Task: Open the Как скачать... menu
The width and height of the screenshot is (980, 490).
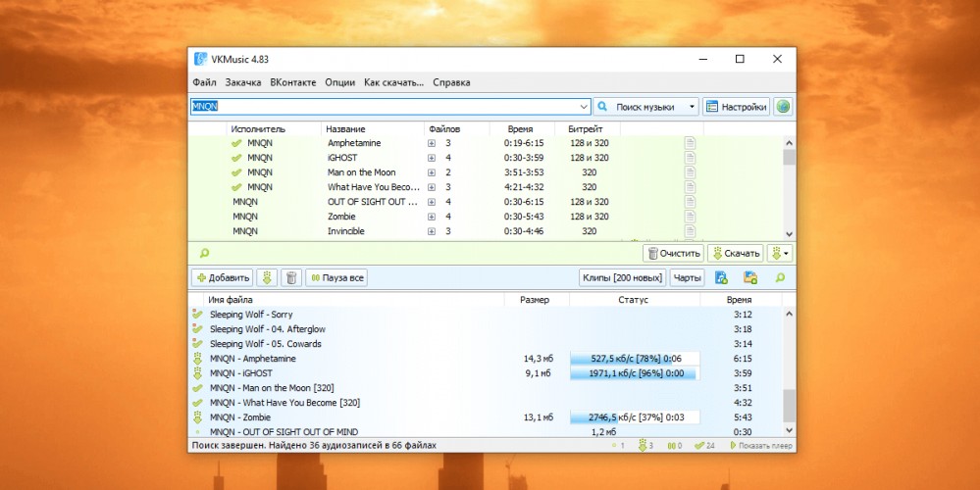Action: [393, 82]
